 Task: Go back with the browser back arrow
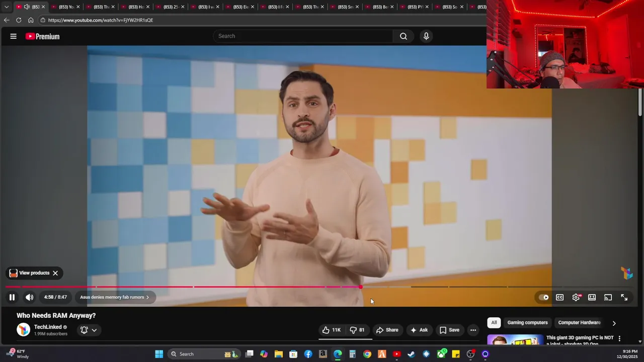click(6, 20)
